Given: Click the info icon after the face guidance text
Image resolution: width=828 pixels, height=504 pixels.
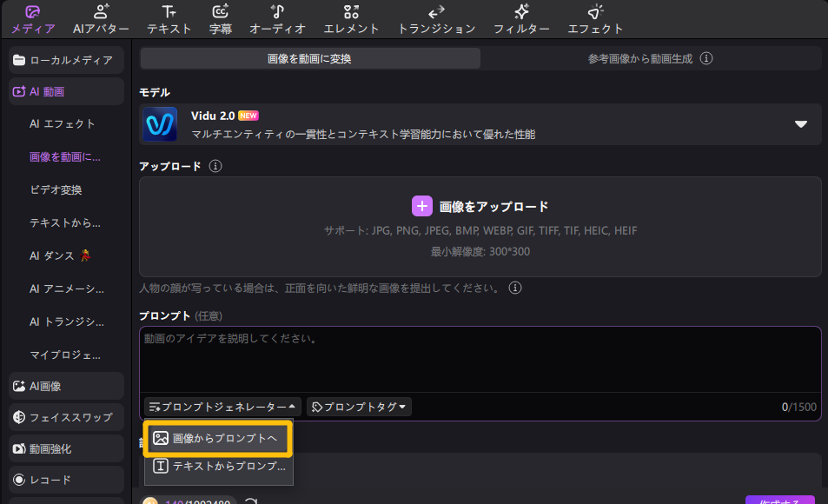Looking at the screenshot, I should click(x=515, y=288).
